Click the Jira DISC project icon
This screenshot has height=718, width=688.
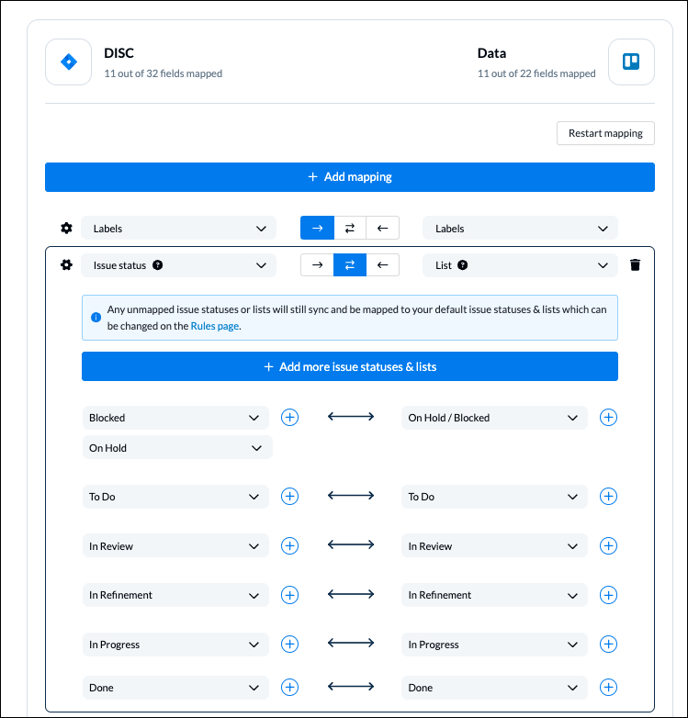pos(69,62)
